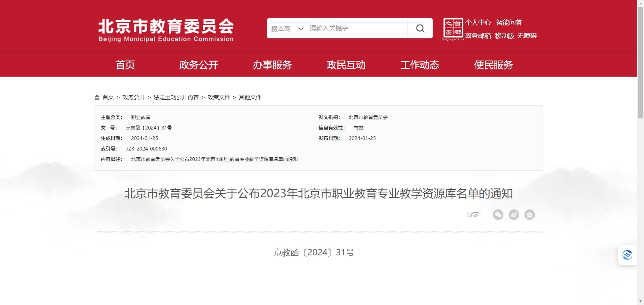
Task: Open the 政务公开 navigation menu
Action: tap(198, 65)
